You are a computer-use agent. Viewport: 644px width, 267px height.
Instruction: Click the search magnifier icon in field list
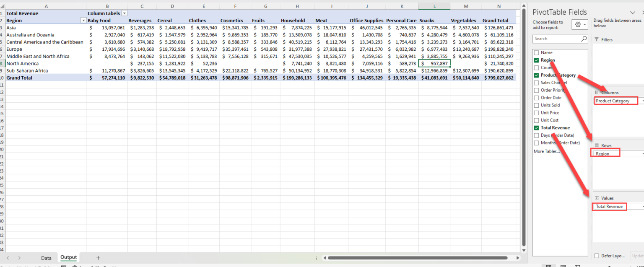pyautogui.click(x=584, y=39)
